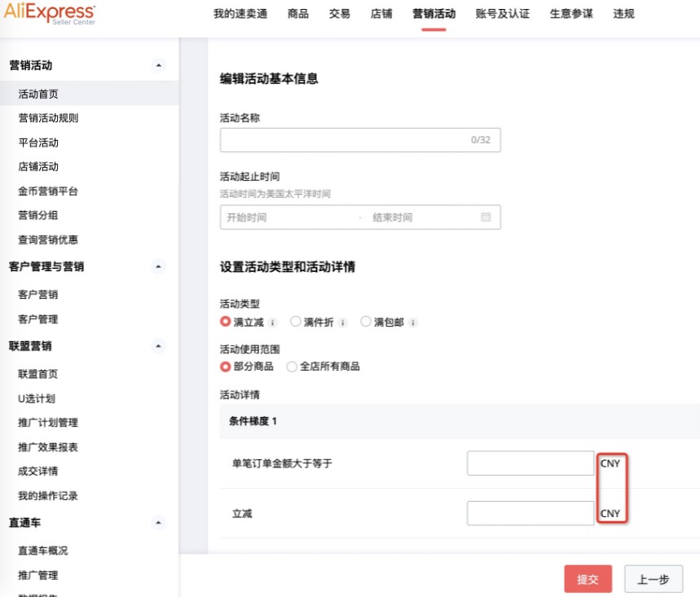700x597 pixels.
Task: Open 营销活动 top menu
Action: coord(434,14)
